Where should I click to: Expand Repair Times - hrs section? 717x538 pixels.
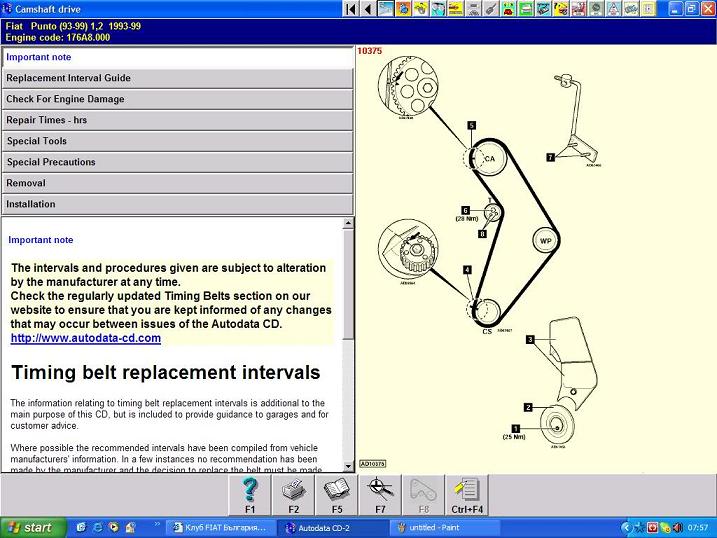tap(177, 120)
